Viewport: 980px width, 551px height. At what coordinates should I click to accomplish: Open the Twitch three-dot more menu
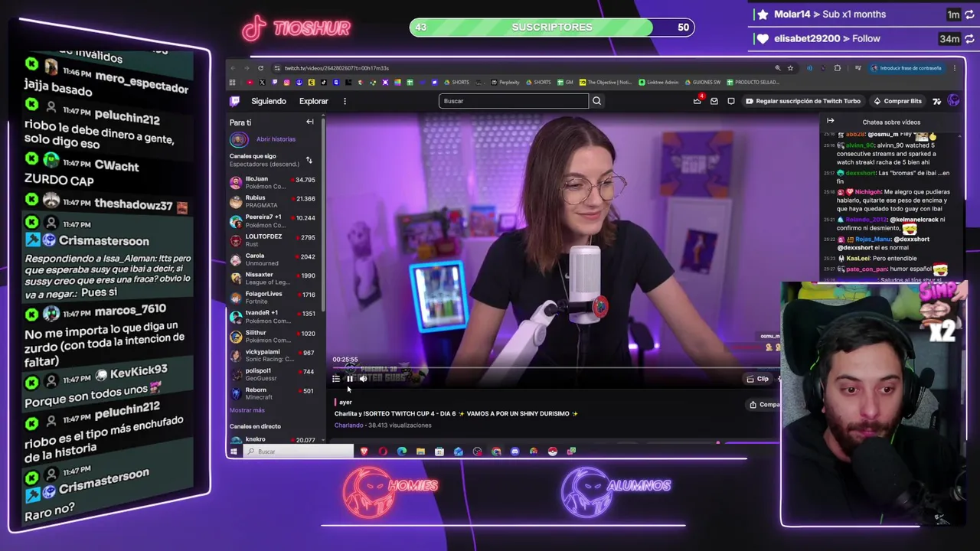click(345, 101)
